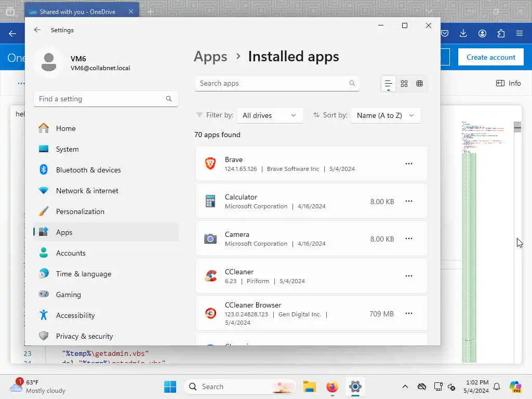Open Home settings page
The height and width of the screenshot is (399, 532).
tap(106, 128)
